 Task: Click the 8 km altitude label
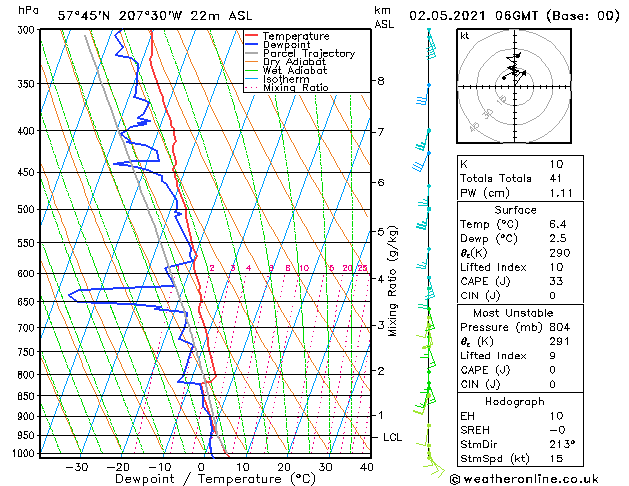pos(381,81)
